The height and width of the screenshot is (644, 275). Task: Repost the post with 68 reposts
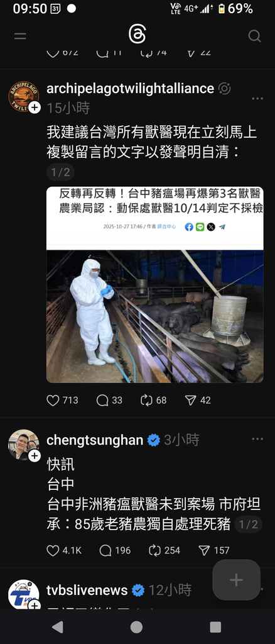(x=146, y=400)
